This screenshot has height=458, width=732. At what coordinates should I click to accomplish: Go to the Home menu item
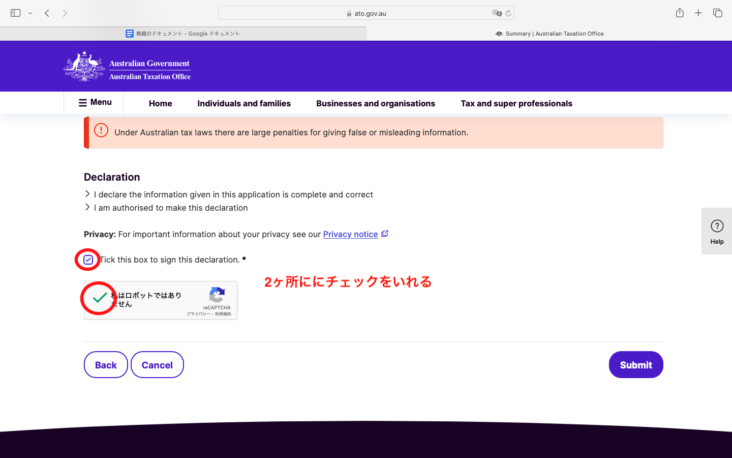tap(160, 103)
